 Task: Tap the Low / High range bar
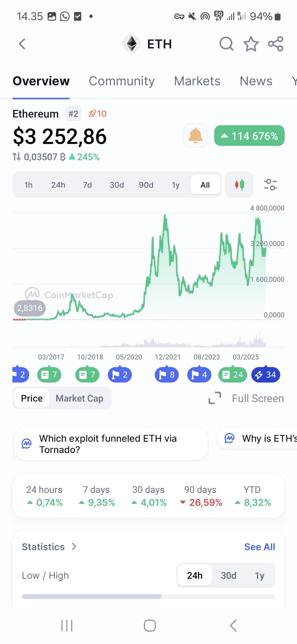tap(148, 596)
